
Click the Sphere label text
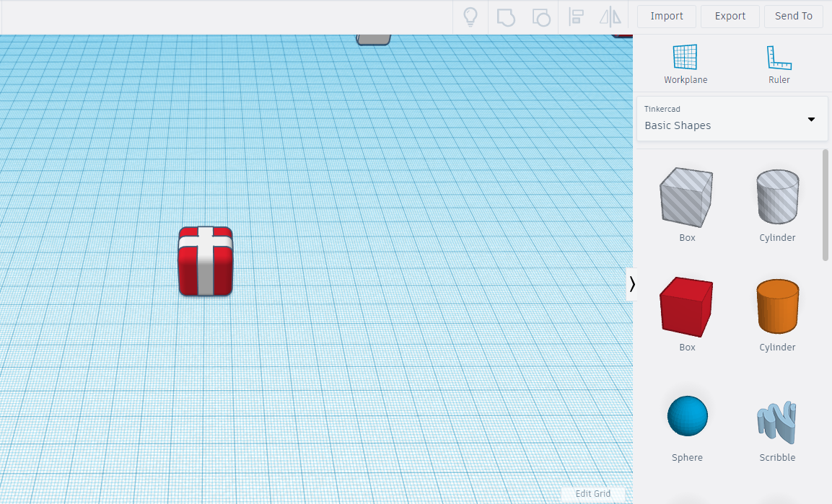click(687, 457)
